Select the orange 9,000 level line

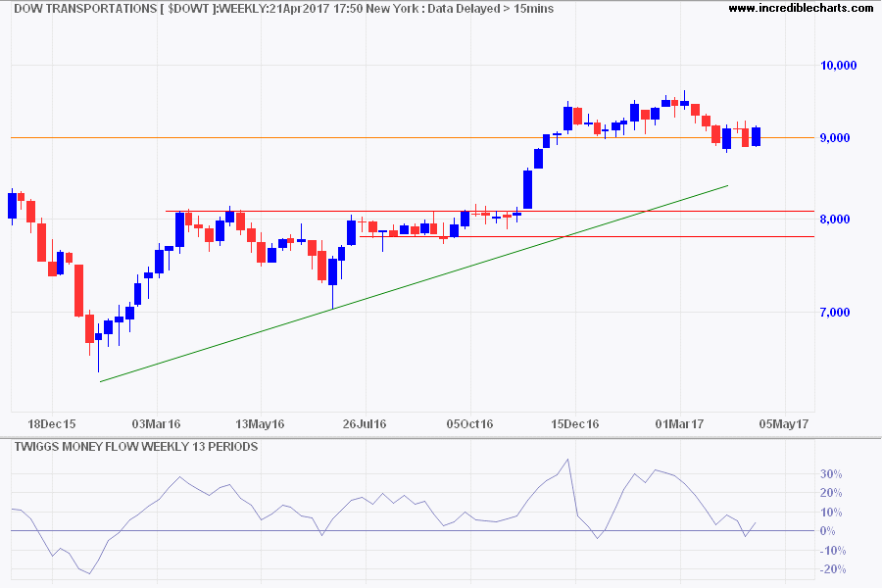413,137
